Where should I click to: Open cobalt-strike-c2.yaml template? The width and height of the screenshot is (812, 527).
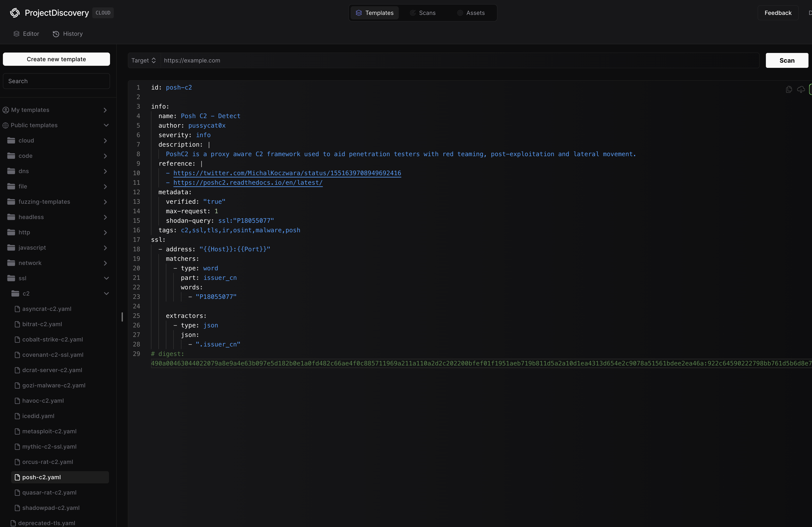click(53, 339)
